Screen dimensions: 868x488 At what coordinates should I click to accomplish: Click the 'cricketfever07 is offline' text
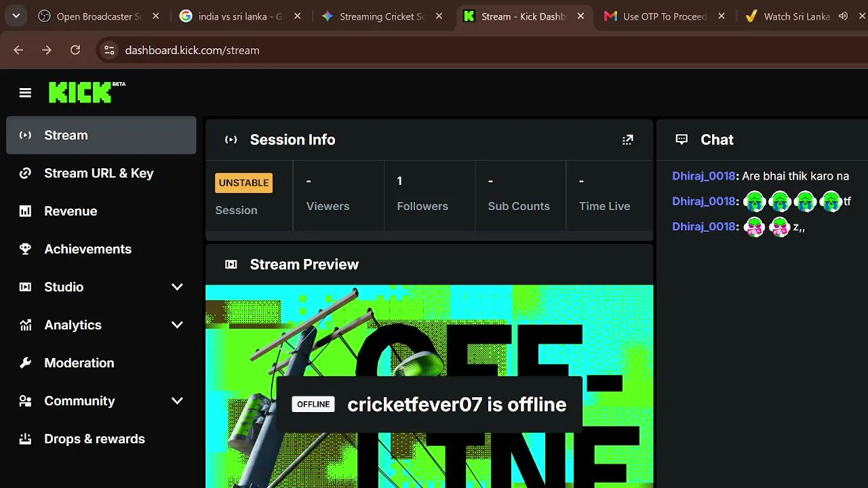[x=456, y=405]
